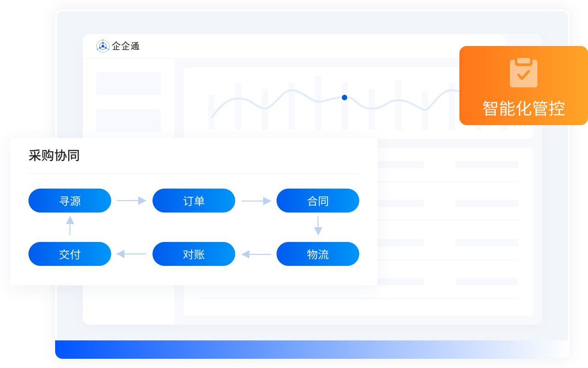Select the 合同 step button
Image resolution: width=588 pixels, height=368 pixels.
318,201
